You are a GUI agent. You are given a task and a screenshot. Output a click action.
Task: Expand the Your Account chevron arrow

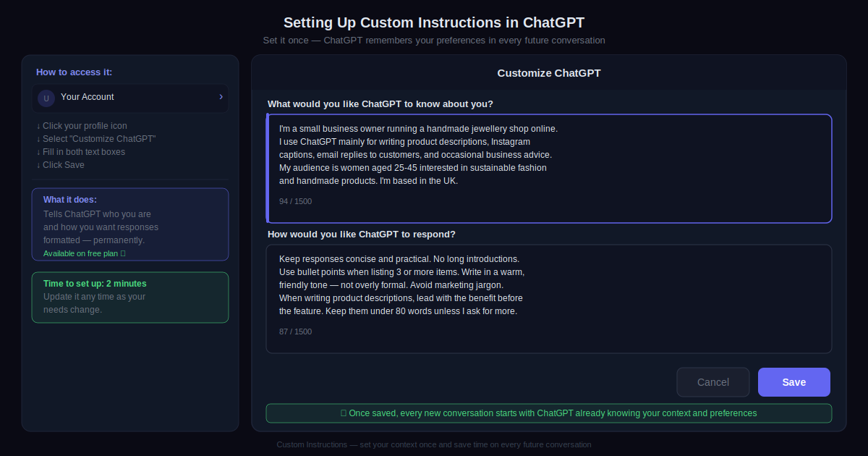pos(221,97)
